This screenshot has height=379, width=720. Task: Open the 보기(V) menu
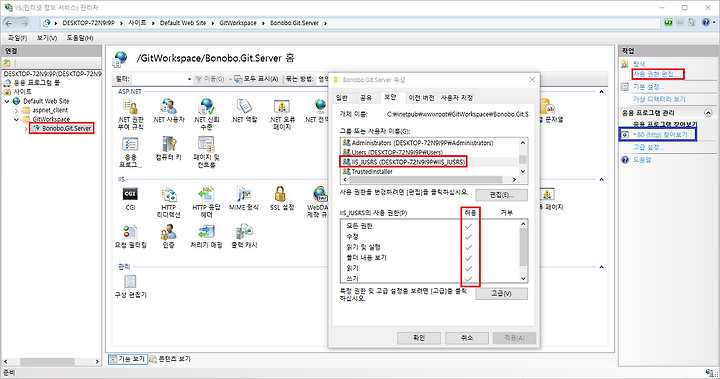pos(47,38)
